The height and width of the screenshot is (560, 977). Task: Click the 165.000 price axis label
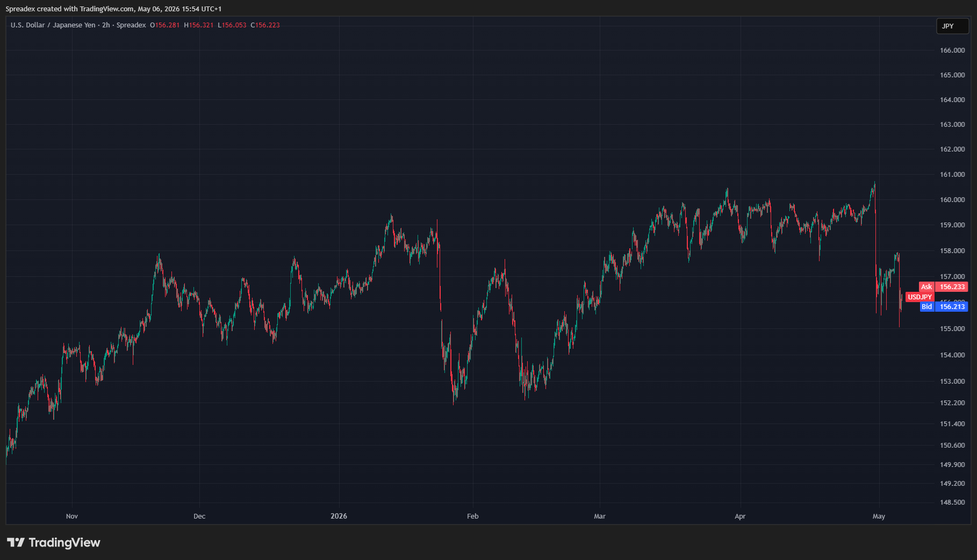click(952, 75)
